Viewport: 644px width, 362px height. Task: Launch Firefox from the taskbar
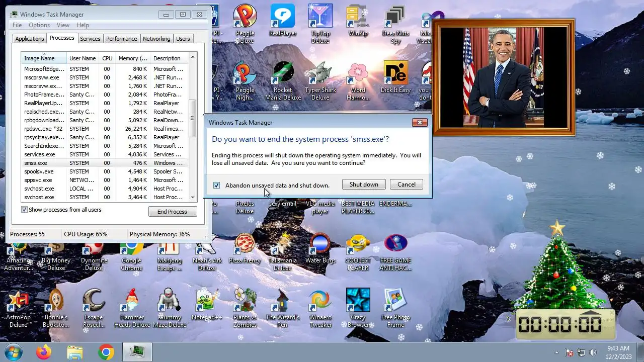44,352
